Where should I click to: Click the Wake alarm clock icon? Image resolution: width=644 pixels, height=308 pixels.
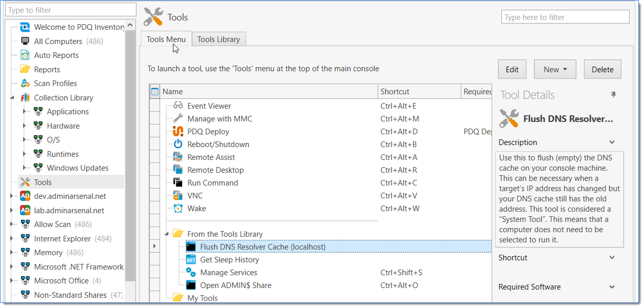click(178, 208)
